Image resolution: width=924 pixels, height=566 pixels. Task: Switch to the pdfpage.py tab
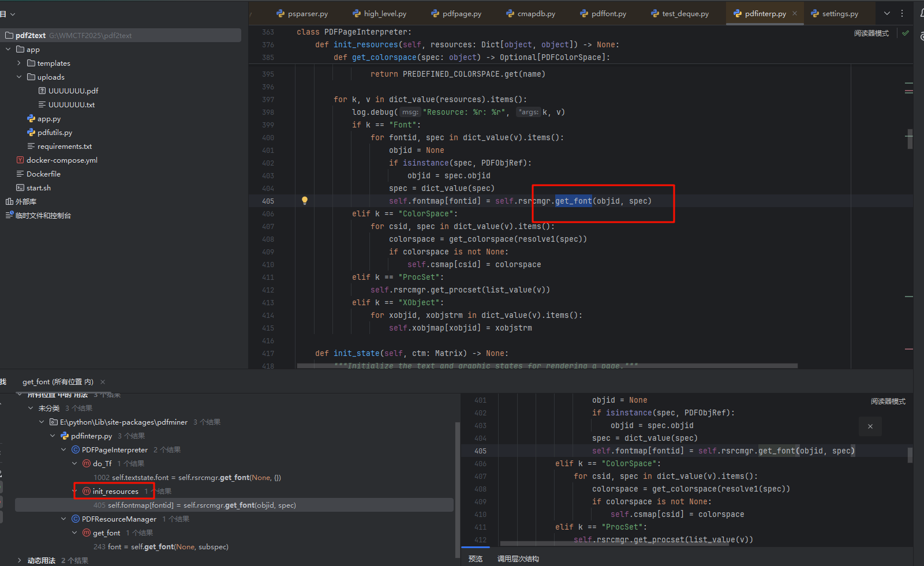coord(456,13)
